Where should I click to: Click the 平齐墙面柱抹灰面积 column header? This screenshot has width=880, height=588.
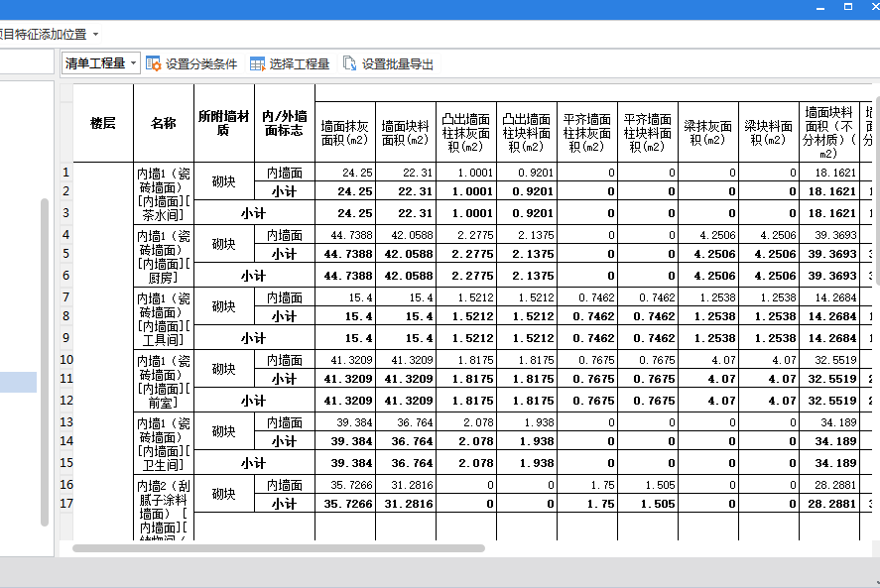click(x=587, y=133)
